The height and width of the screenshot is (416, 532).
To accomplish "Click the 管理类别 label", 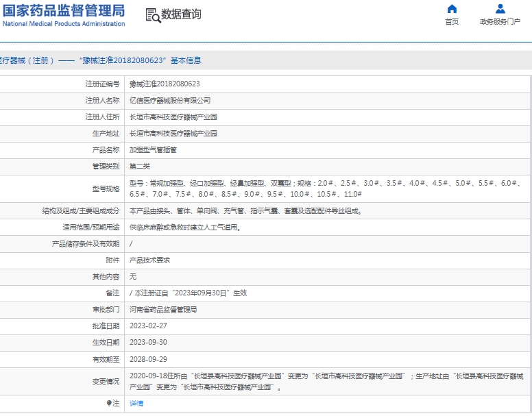I will click(x=106, y=166).
